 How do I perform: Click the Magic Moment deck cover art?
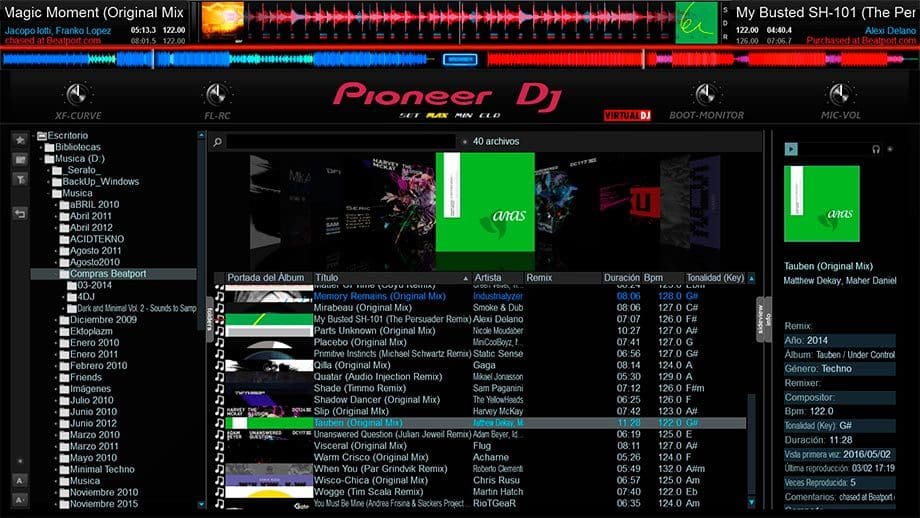click(x=223, y=22)
